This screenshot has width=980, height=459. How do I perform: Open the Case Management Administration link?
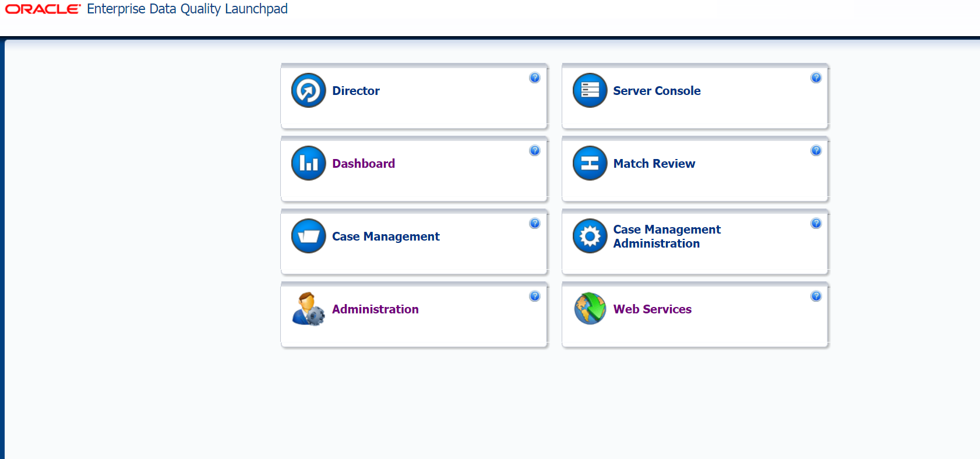point(667,236)
